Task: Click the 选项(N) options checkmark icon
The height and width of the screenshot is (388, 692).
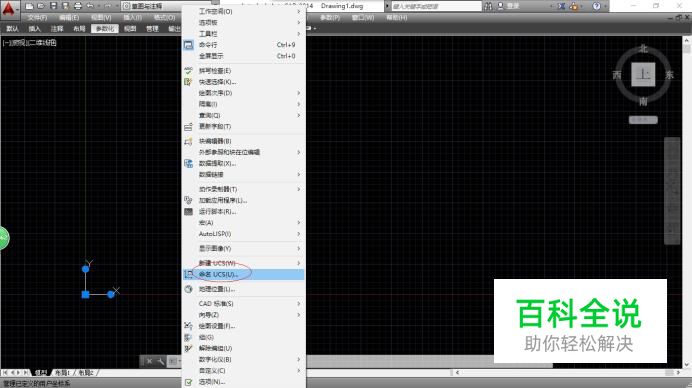Action: (188, 382)
